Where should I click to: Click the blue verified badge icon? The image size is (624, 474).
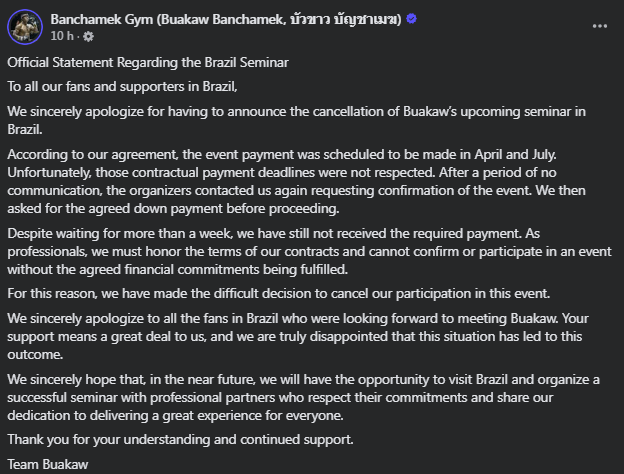pos(411,19)
